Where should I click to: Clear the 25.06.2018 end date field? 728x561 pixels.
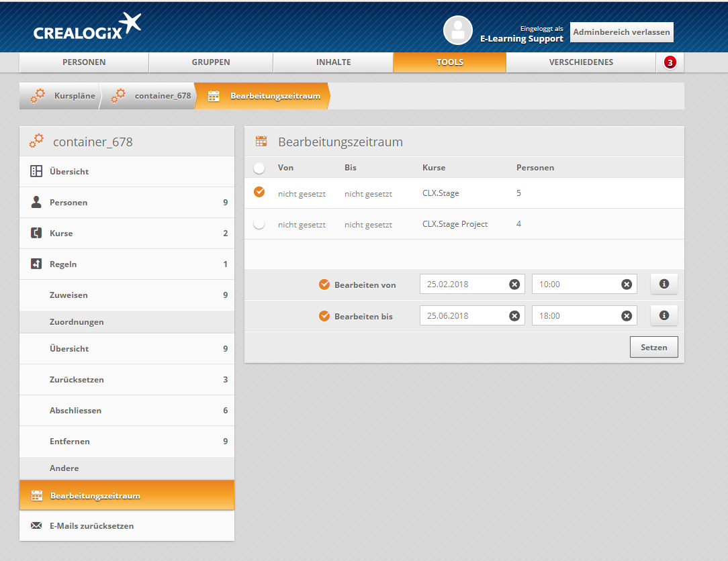(514, 316)
